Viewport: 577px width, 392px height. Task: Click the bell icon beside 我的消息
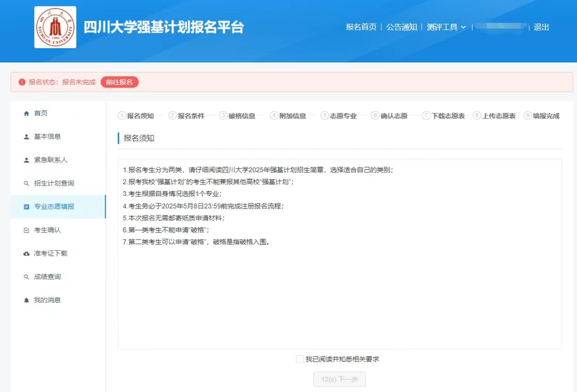26,301
